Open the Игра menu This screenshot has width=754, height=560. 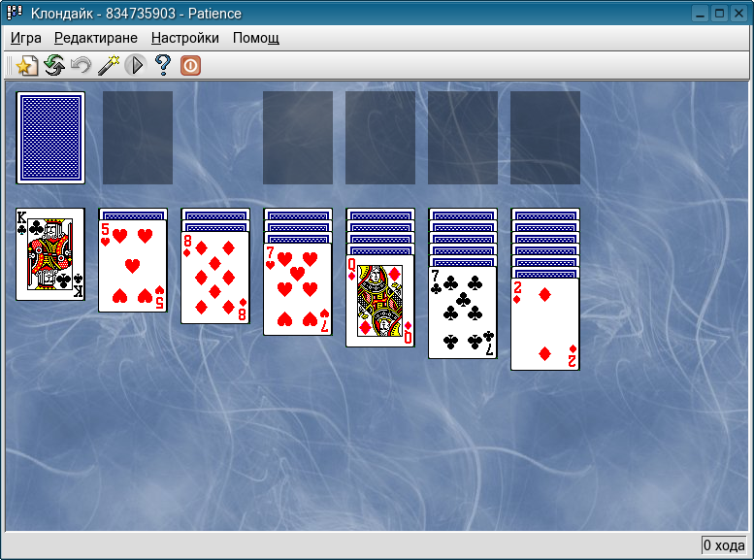(x=26, y=39)
